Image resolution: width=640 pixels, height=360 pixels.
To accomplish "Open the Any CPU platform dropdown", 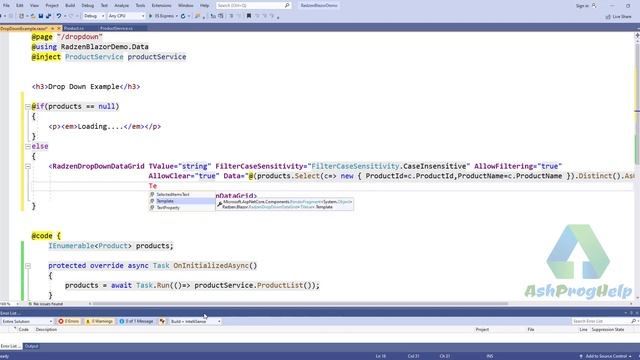I will (x=126, y=16).
